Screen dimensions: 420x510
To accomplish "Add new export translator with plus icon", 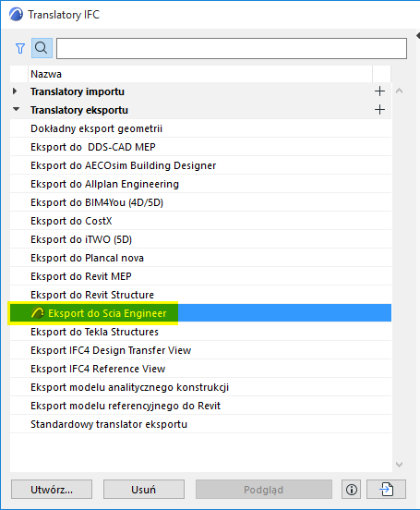I will click(379, 110).
